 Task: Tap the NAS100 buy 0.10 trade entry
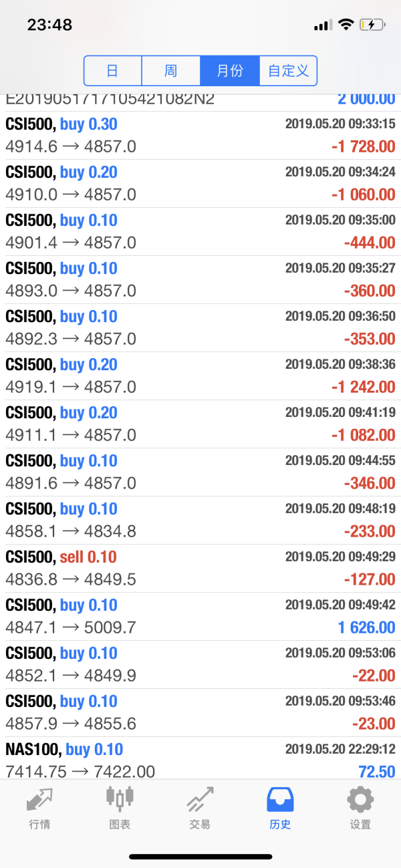(200, 759)
